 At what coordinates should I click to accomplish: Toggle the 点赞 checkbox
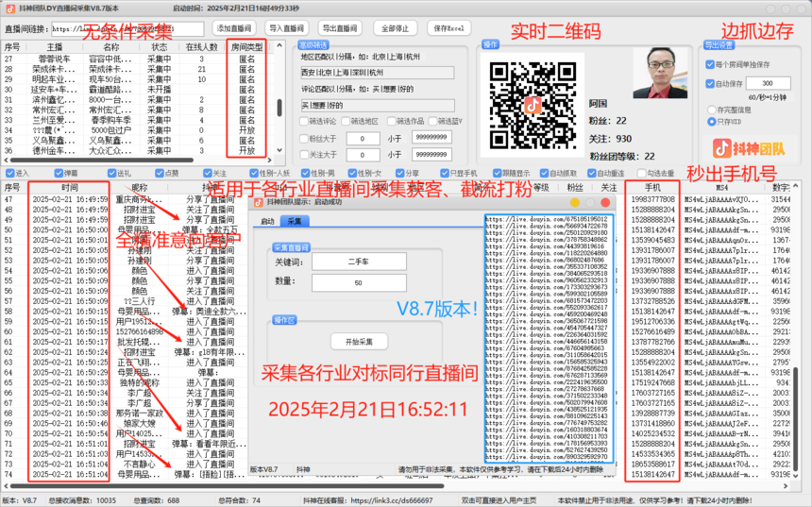159,173
